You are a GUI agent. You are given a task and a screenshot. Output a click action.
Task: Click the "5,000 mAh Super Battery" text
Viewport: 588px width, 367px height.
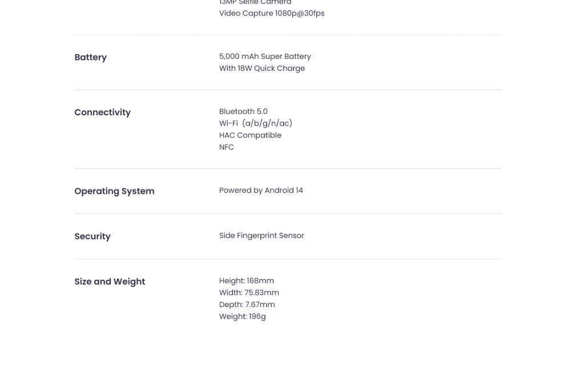pos(265,57)
